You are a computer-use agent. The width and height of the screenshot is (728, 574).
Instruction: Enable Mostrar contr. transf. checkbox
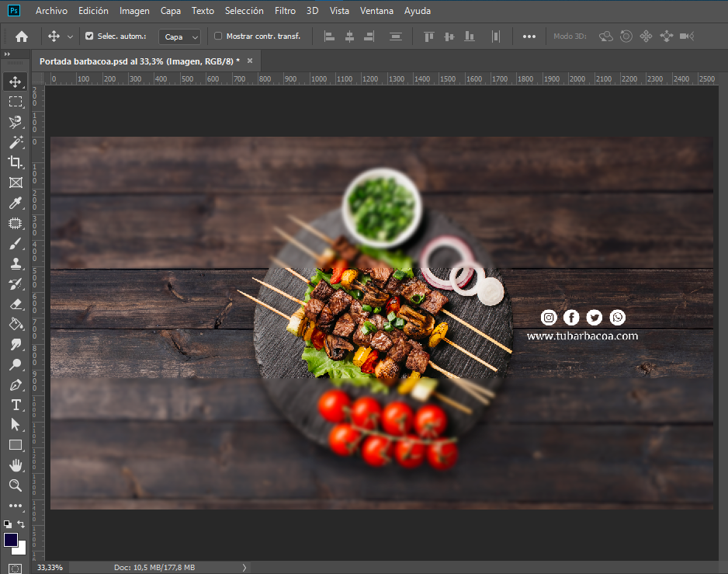(218, 36)
